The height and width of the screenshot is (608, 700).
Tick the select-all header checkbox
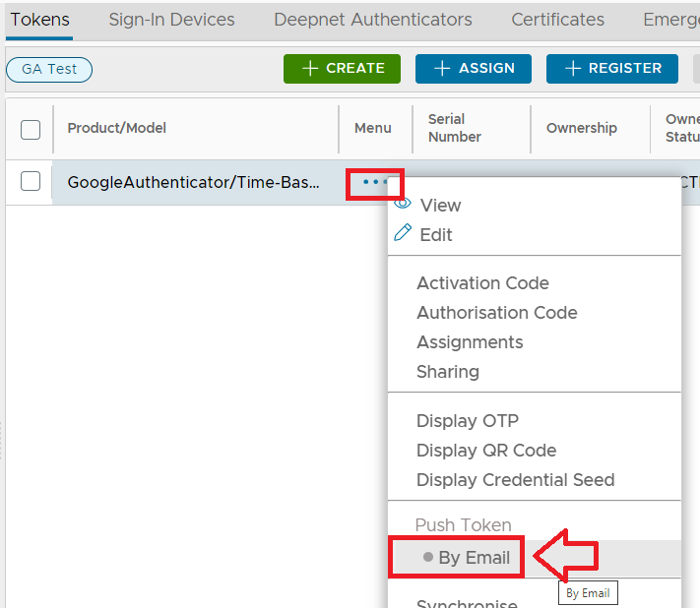(x=31, y=129)
